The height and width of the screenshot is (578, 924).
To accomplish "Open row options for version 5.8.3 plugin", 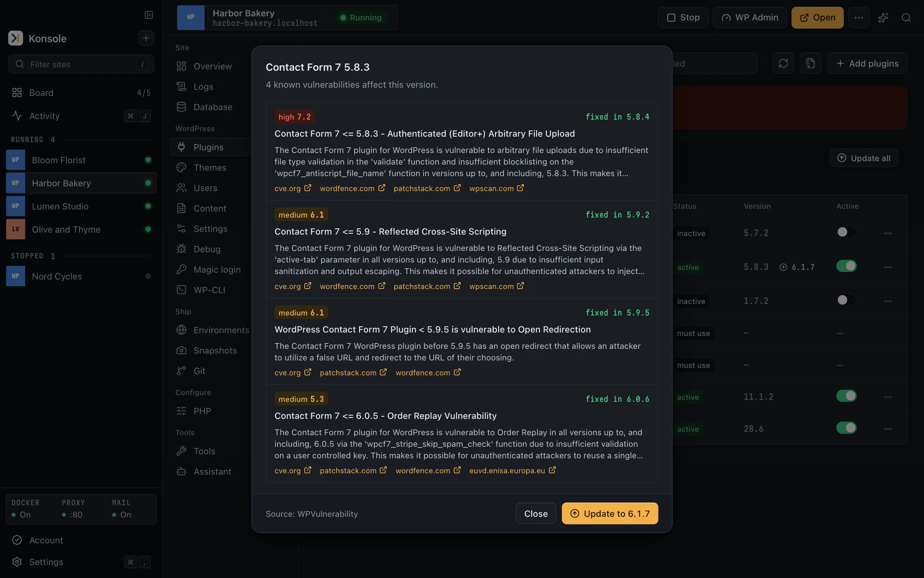I will tap(888, 267).
